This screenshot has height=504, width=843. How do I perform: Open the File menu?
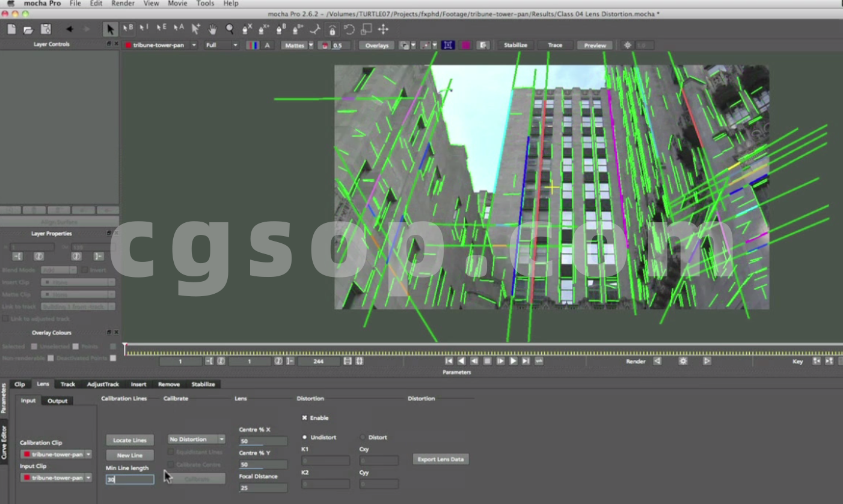75,4
